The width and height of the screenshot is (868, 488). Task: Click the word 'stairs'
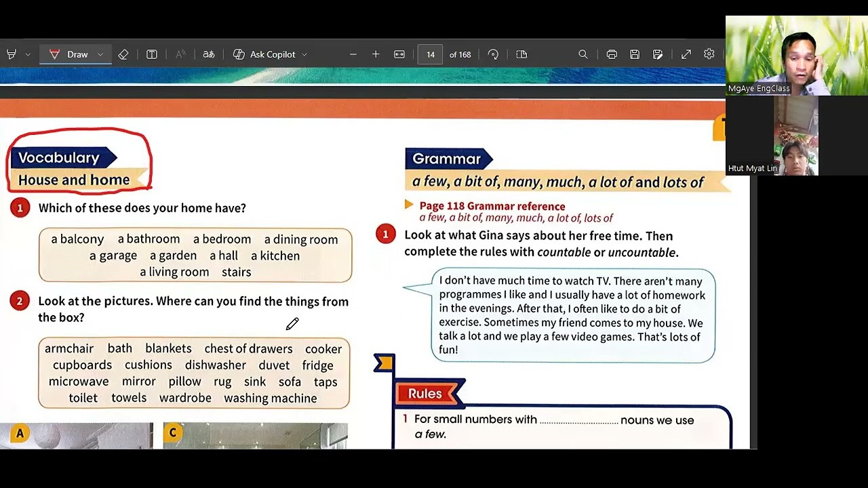pos(236,272)
